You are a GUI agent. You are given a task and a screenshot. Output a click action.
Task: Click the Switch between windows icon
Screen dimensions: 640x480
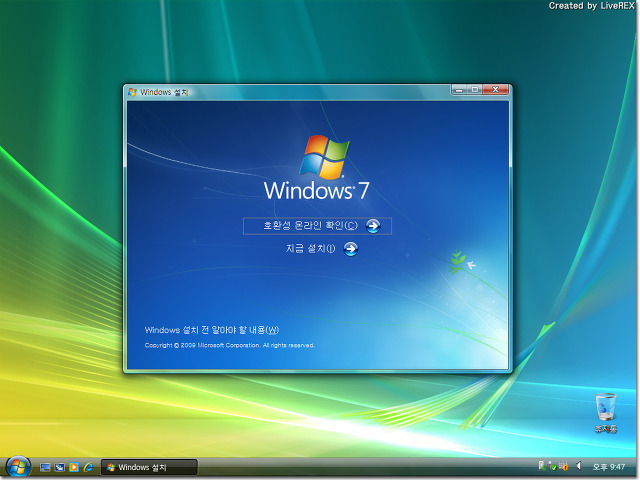(60, 467)
